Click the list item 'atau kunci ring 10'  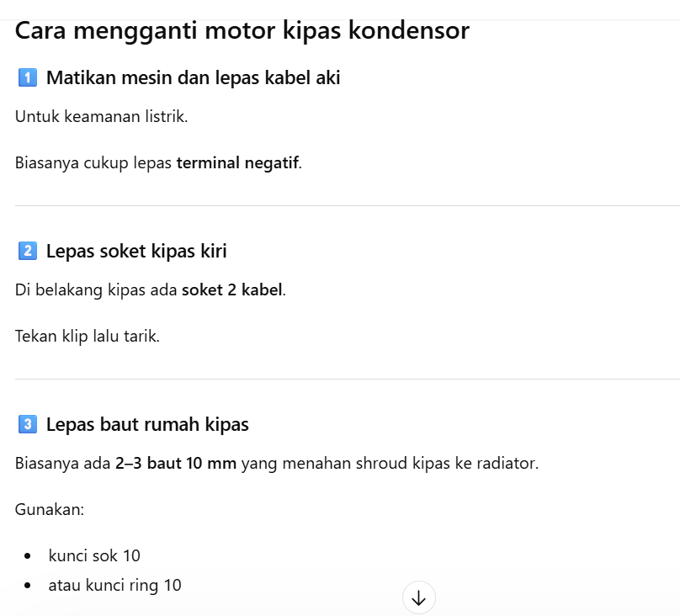tap(114, 585)
